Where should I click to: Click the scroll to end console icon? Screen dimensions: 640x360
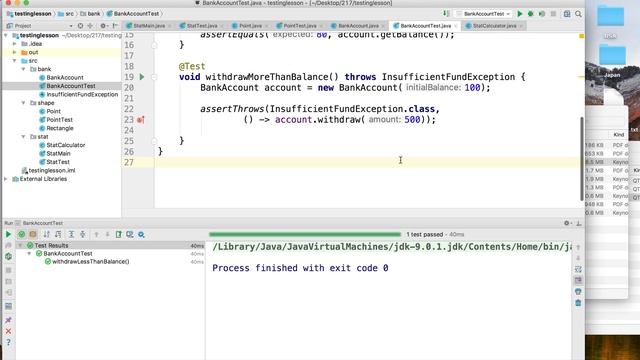pyautogui.click(x=578, y=280)
